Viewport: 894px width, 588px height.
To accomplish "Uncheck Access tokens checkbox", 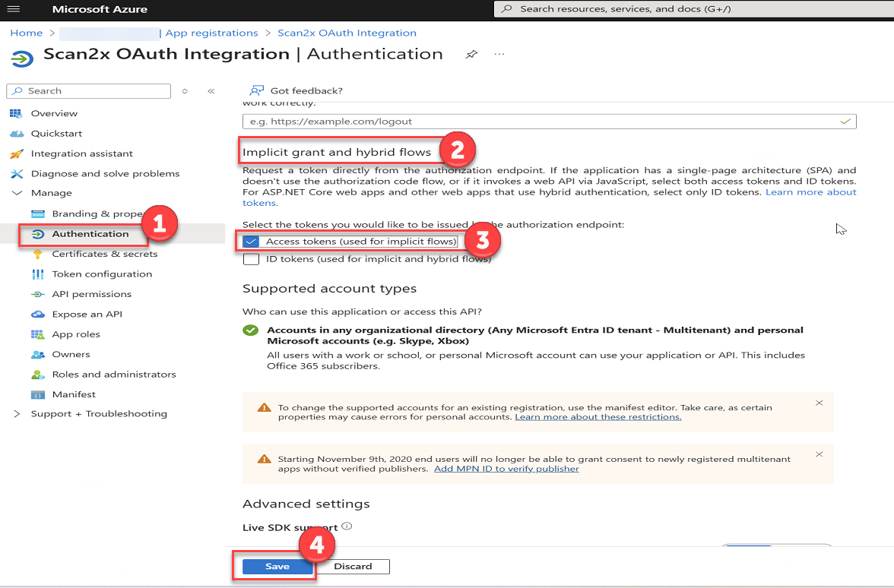I will (x=251, y=242).
